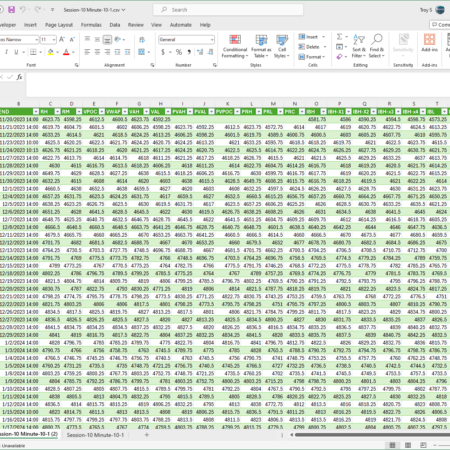This screenshot has width=450, height=450.
Task: Click the file name Session-10 Minute-10-1.csv
Action: [92, 10]
